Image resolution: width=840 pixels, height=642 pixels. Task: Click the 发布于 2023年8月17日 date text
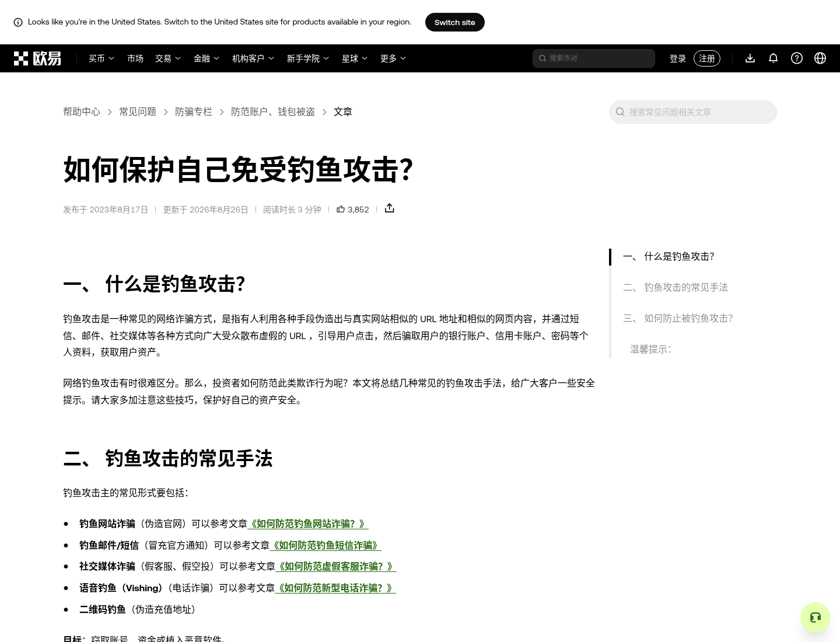pyautogui.click(x=106, y=210)
